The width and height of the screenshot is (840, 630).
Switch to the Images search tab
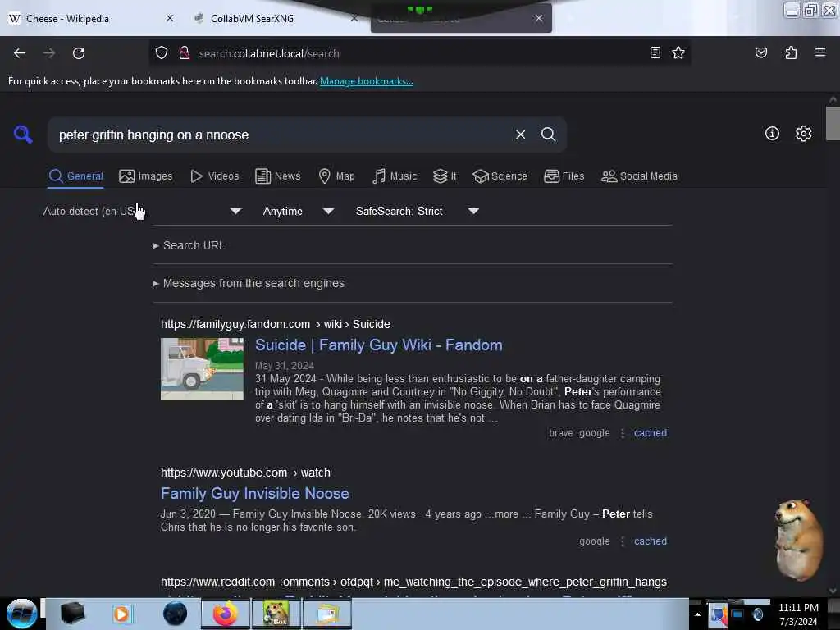[x=146, y=176]
